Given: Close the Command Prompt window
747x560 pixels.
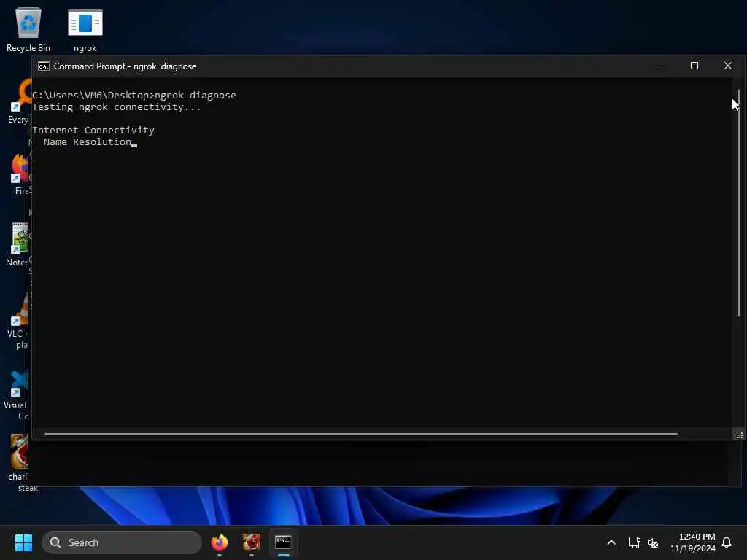Looking at the screenshot, I should [727, 66].
